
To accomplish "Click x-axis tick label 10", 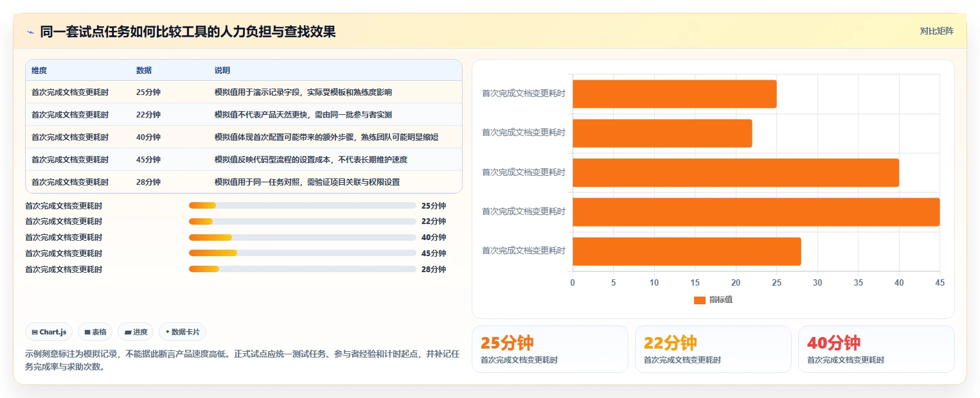I will [x=654, y=282].
